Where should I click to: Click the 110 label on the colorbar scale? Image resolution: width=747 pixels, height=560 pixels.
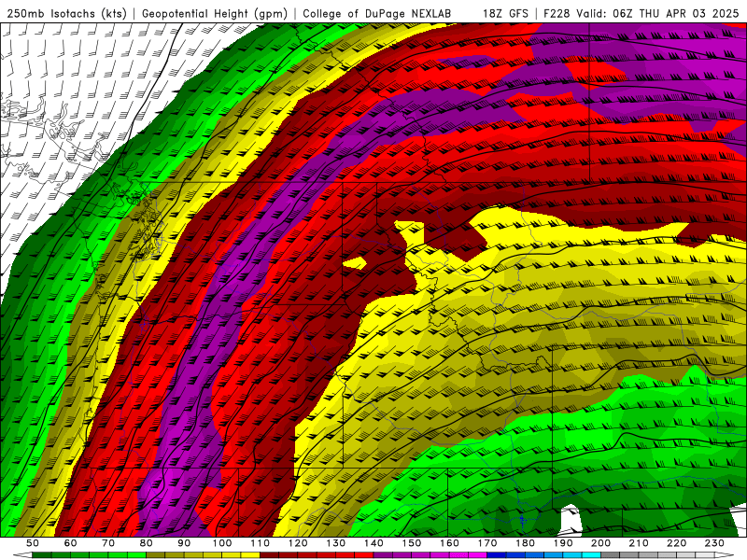260,543
